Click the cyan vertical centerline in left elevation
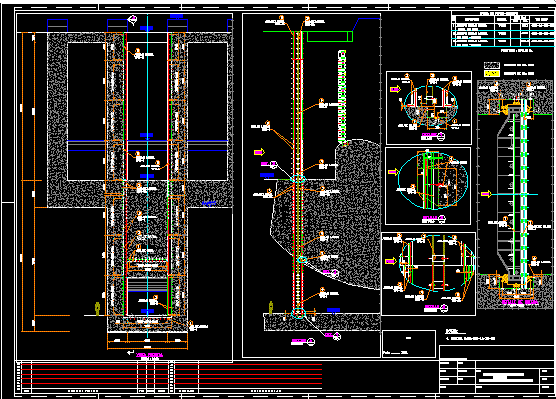Screen dimensions: 556x399 click(148, 176)
